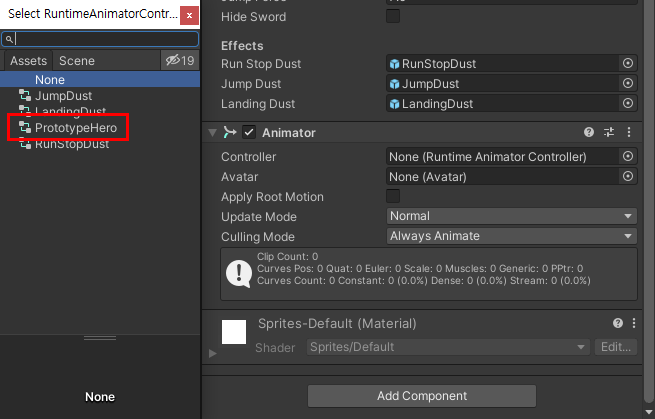Expand the Sprites-Default material foldout
Image resolution: width=655 pixels, height=419 pixels.
coord(213,353)
